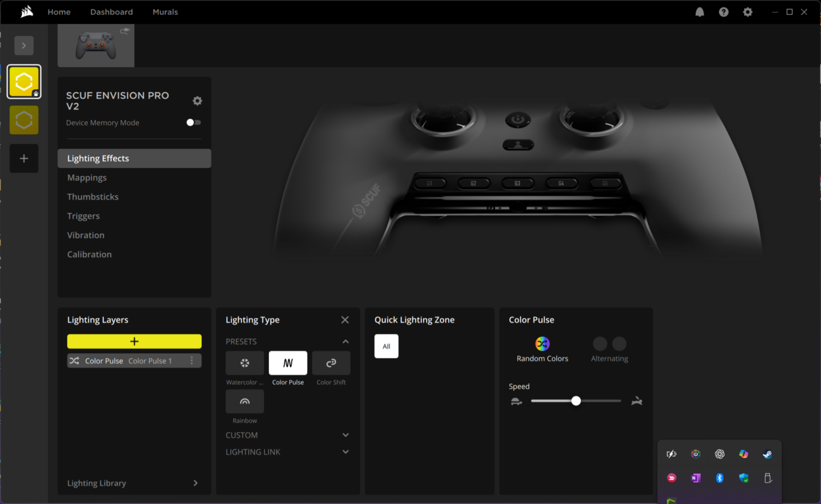Open the help question mark
Viewport: 821px width, 504px height.
coord(724,12)
